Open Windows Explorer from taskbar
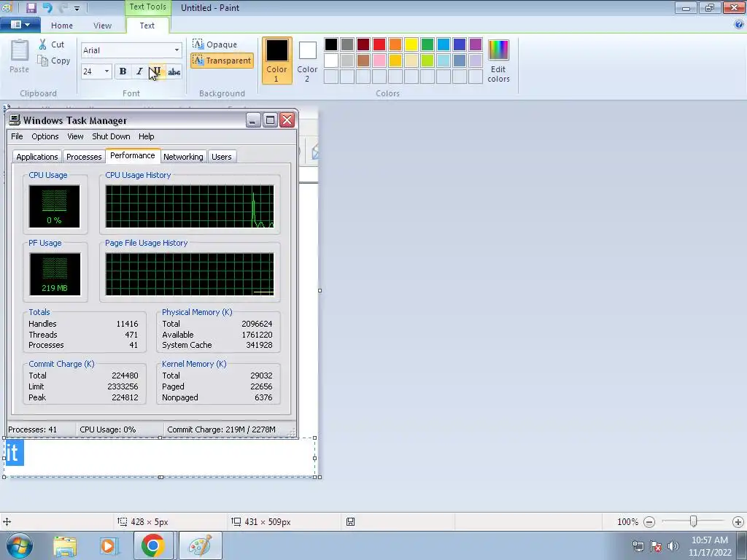 click(x=65, y=545)
